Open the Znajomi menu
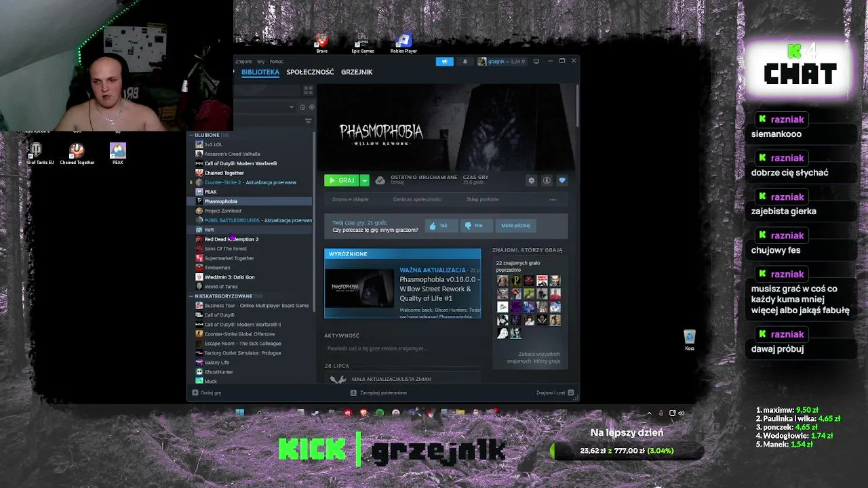The image size is (868, 488). tap(243, 62)
